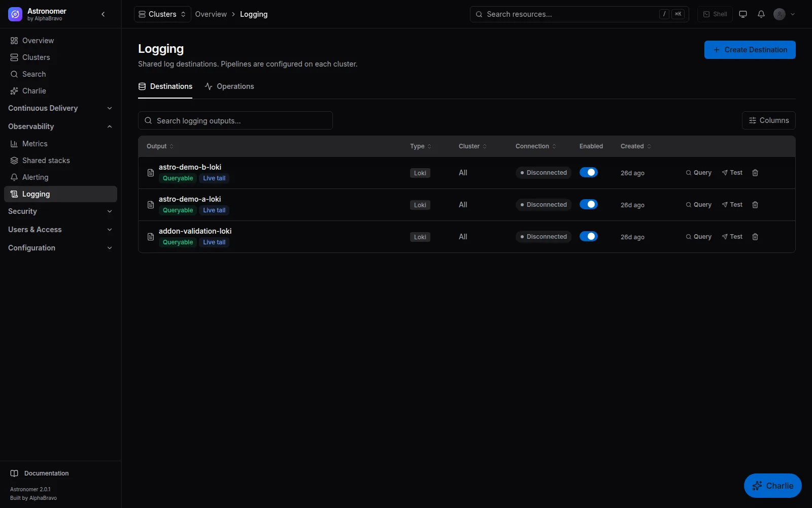Disable the addon-validation-loki destination toggle
812x508 pixels.
[x=589, y=236]
